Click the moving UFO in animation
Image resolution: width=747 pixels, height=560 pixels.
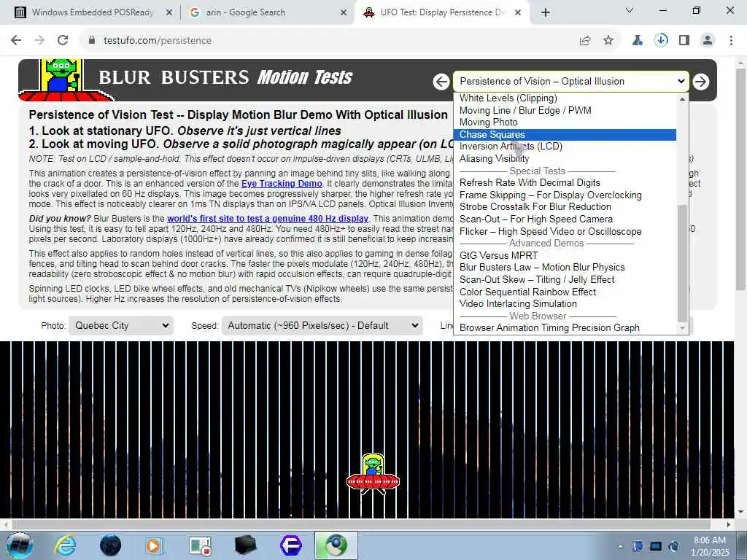point(373,474)
